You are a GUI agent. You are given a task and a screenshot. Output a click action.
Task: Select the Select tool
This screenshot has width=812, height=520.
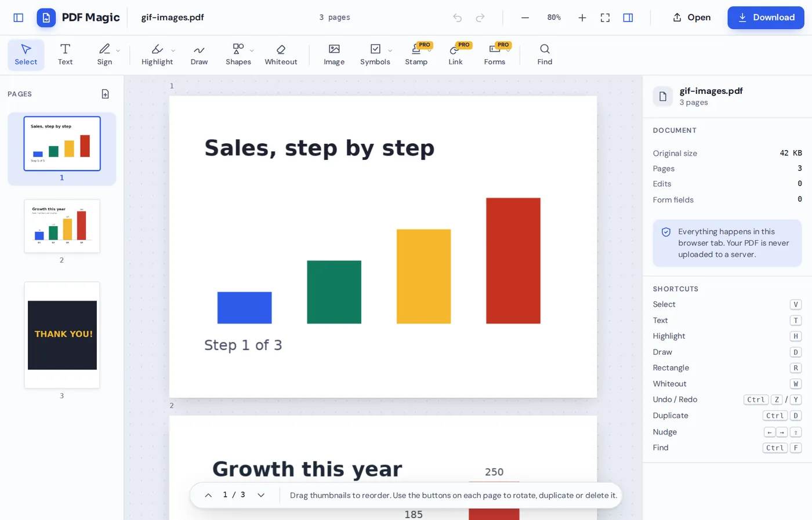coord(26,54)
